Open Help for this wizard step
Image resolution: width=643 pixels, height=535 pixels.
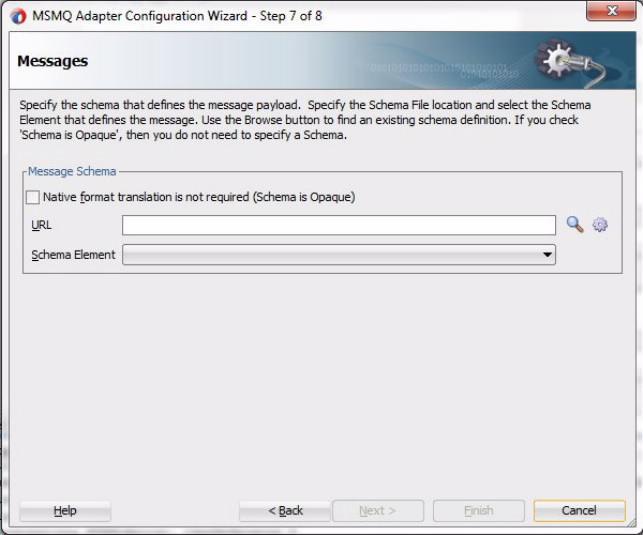(65, 511)
